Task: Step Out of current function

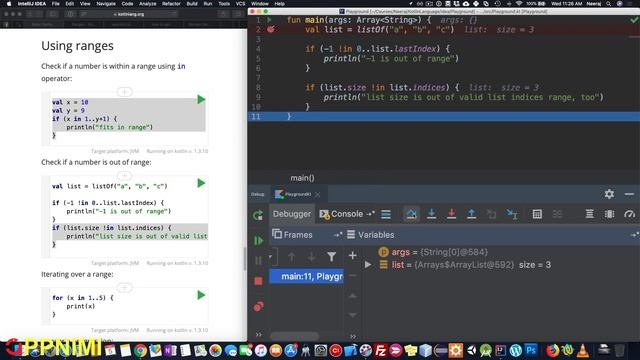Action: click(471, 214)
